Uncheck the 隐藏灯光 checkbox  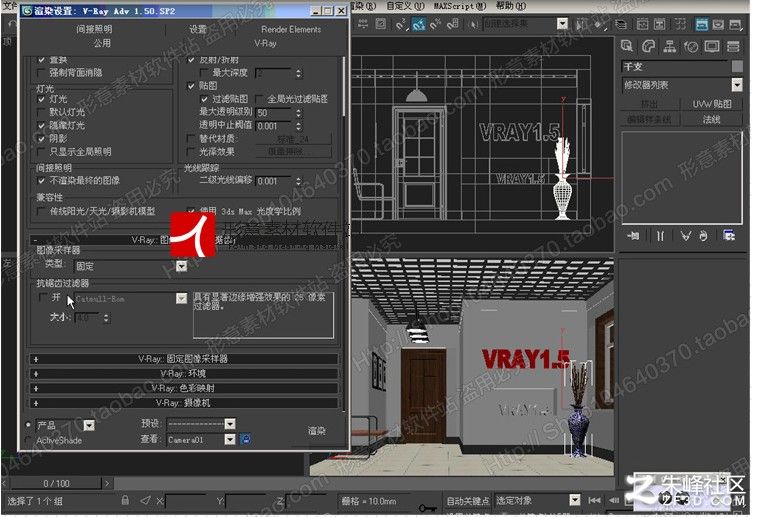pos(41,126)
